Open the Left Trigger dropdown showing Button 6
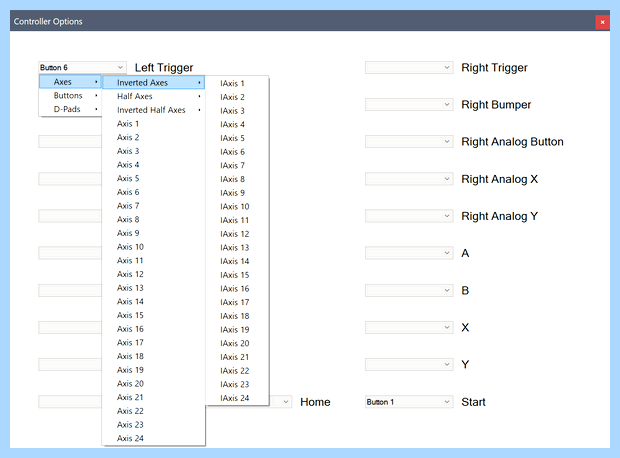The width and height of the screenshot is (620, 458). pos(82,68)
